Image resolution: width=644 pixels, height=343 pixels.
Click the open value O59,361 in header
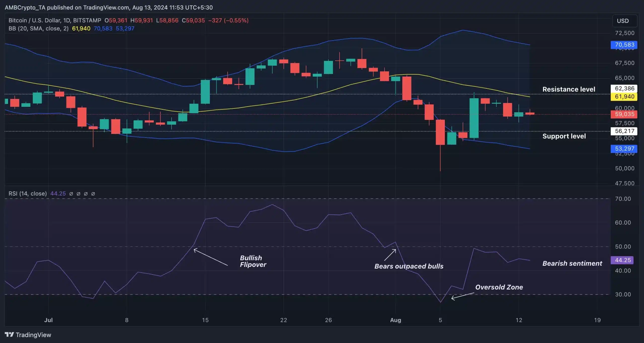click(116, 20)
